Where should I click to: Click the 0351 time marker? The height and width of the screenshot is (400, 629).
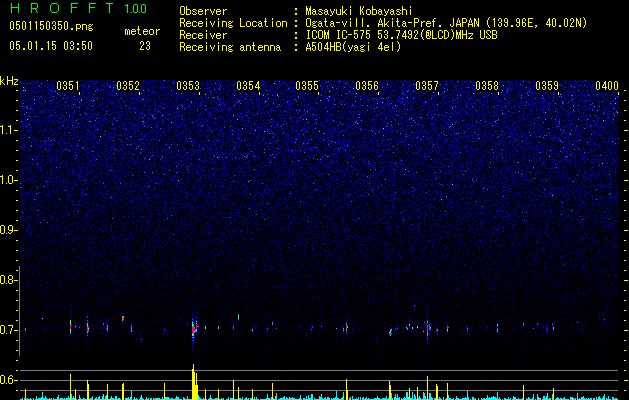(67, 86)
